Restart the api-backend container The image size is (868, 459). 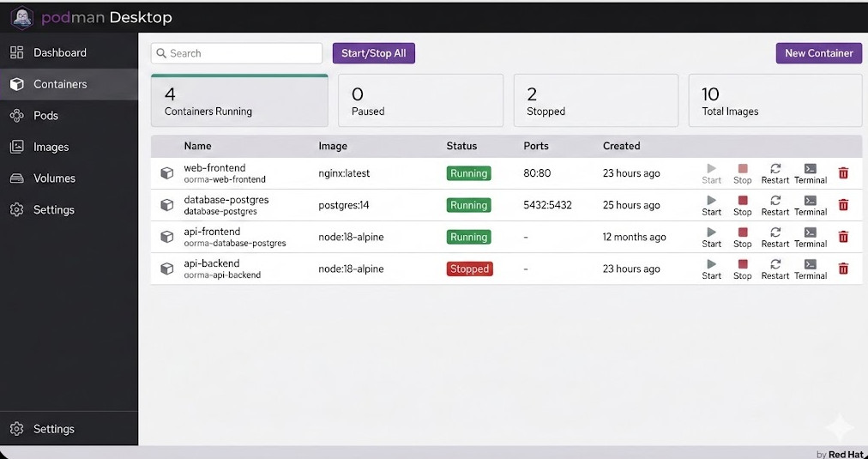[775, 269]
